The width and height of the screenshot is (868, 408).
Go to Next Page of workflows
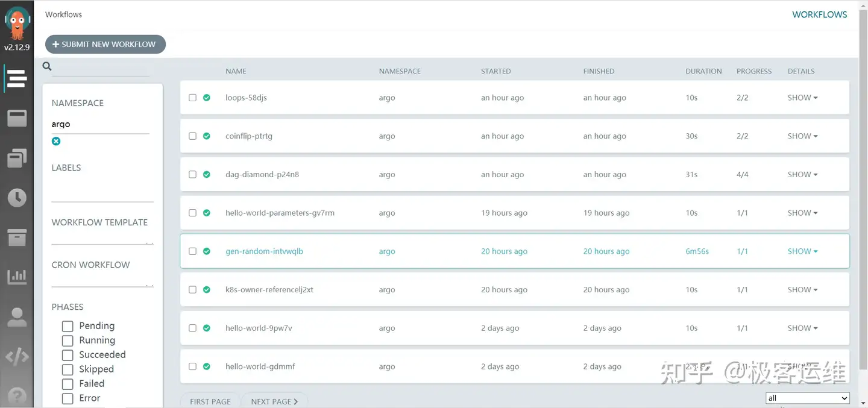[274, 401]
